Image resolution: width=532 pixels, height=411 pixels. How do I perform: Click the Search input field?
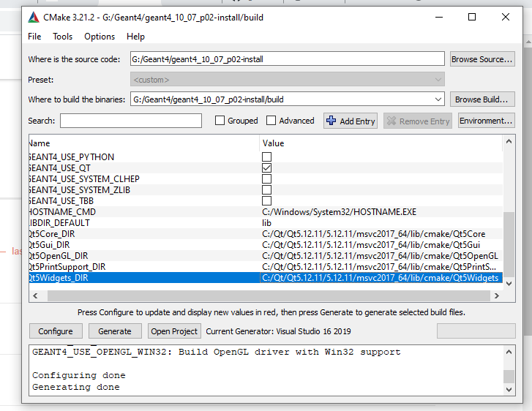tap(131, 121)
